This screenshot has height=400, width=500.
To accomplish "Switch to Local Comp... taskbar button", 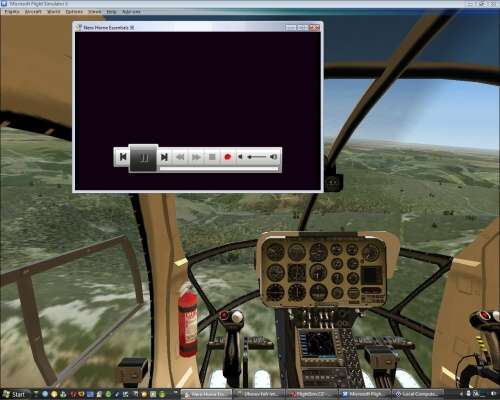I will click(418, 394).
